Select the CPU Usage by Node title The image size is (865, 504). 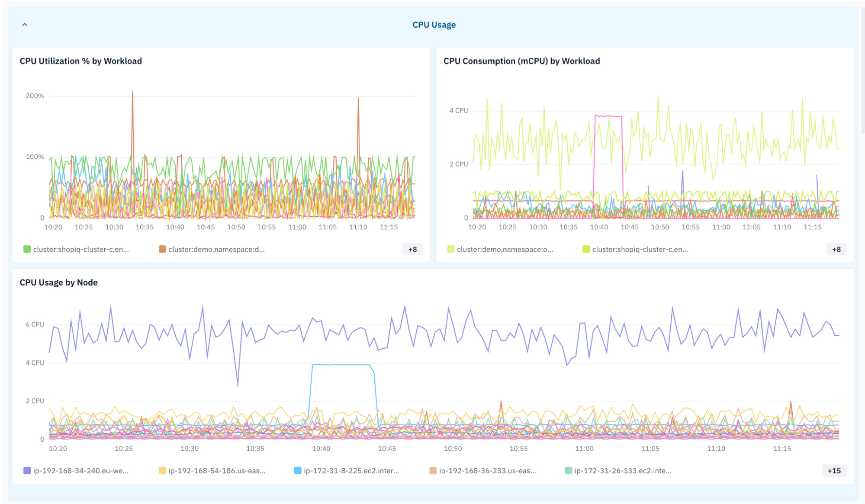[x=59, y=282]
